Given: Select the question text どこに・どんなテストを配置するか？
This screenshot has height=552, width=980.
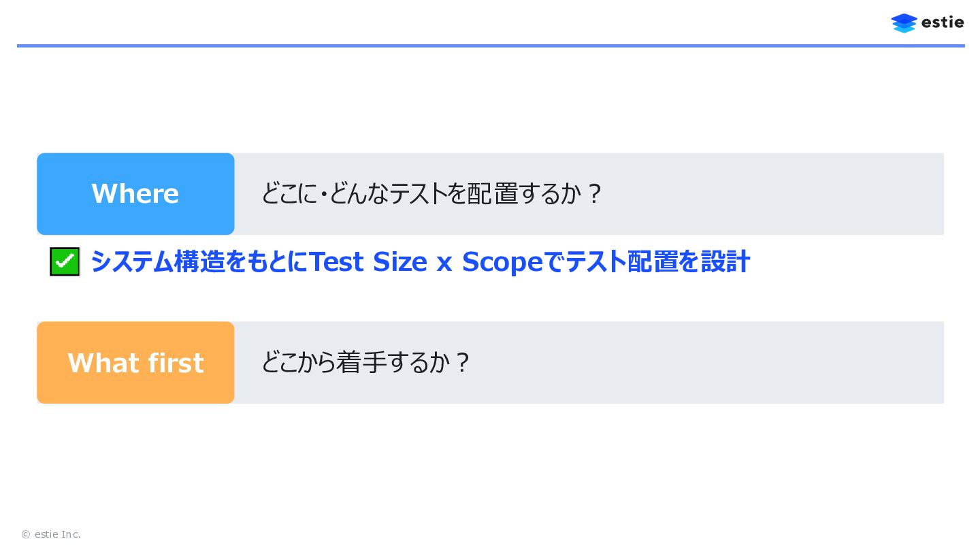Looking at the screenshot, I should click(431, 194).
